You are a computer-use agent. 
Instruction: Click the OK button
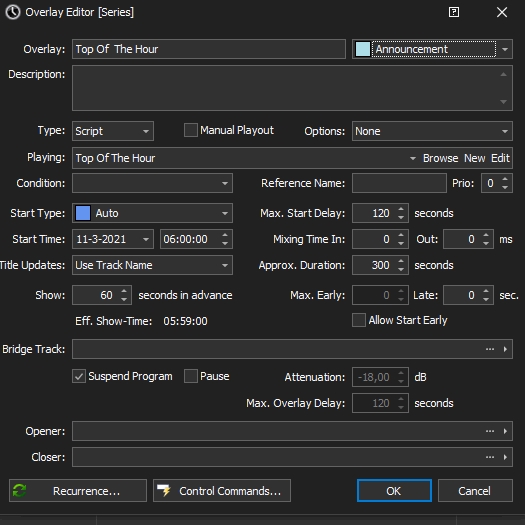coord(394,491)
